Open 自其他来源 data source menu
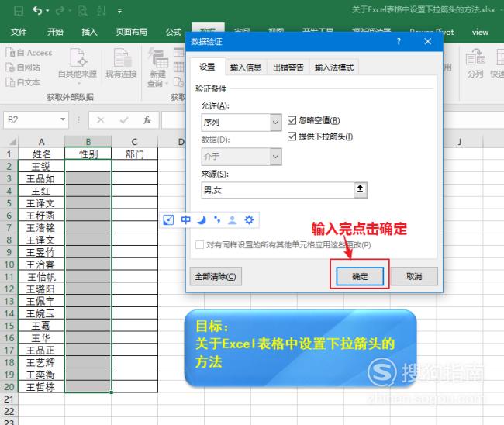The width and height of the screenshot is (504, 425). click(x=78, y=66)
